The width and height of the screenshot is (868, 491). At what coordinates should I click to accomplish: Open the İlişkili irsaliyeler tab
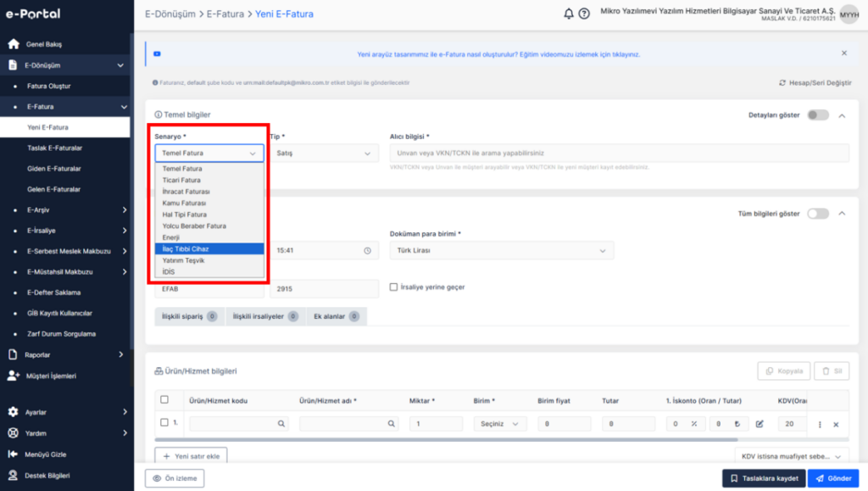pos(265,316)
